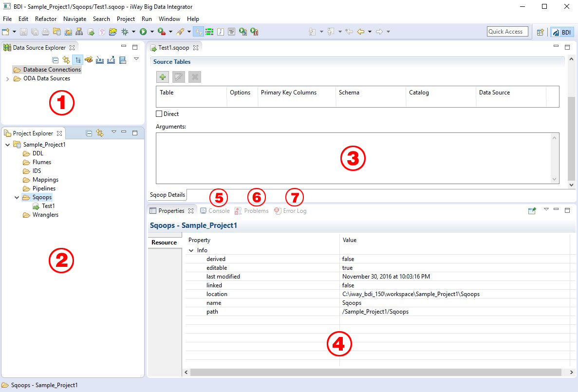The width and height of the screenshot is (578, 392).
Task: Collapse the Info property group
Action: coord(191,250)
